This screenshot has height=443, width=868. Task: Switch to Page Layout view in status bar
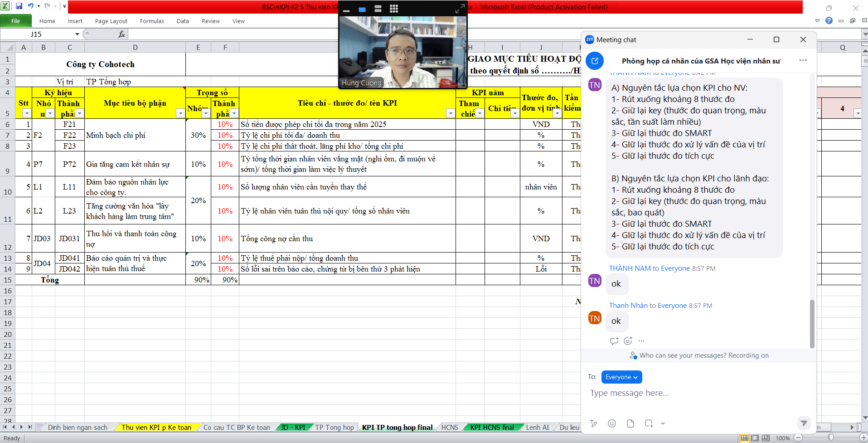click(x=755, y=438)
